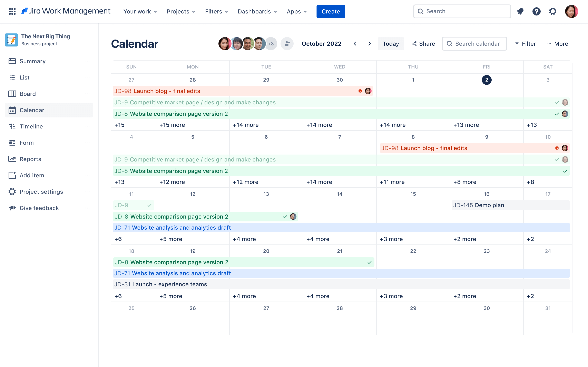
Task: Click the Add item icon in the sidebar
Action: 12,175
